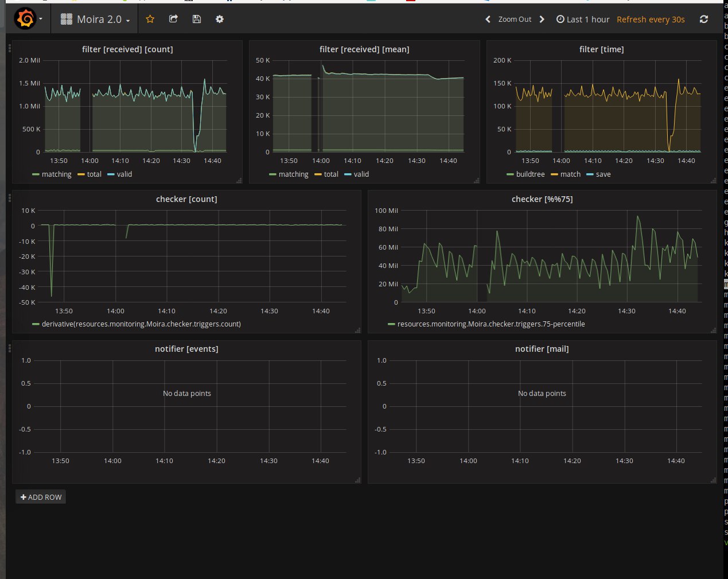Open the row menu handle beside checker count
This screenshot has height=579, width=728.
click(x=10, y=199)
